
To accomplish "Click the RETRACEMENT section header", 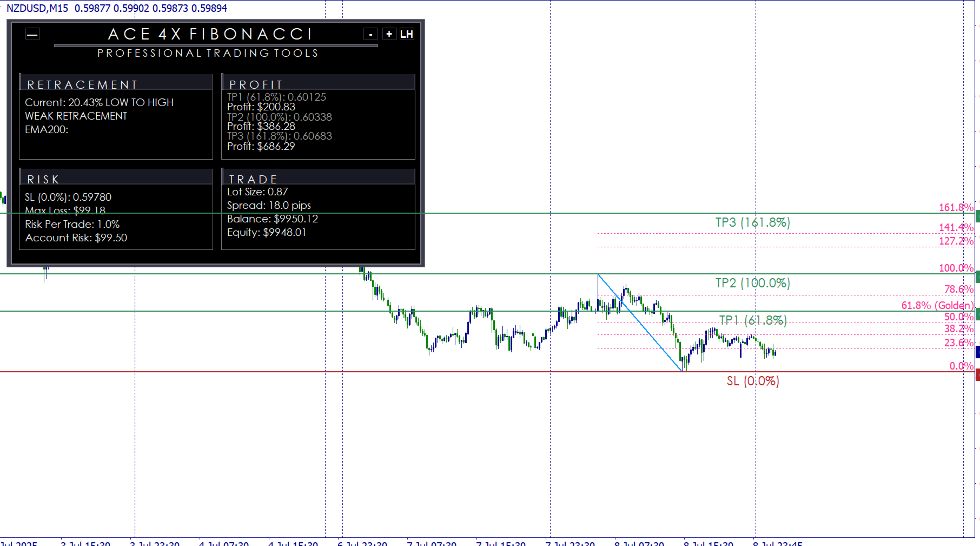I will (82, 84).
